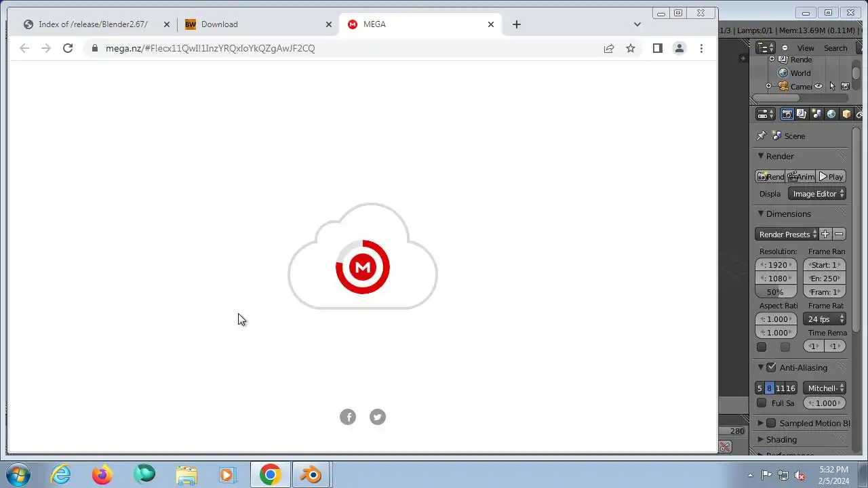868x488 pixels.
Task: Select Blender Object properties cube icon
Action: [846, 114]
